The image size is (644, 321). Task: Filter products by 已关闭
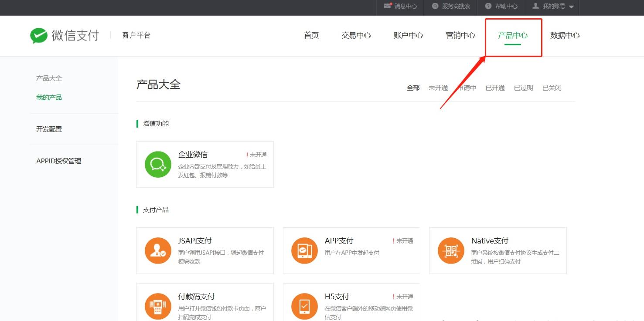tap(552, 88)
